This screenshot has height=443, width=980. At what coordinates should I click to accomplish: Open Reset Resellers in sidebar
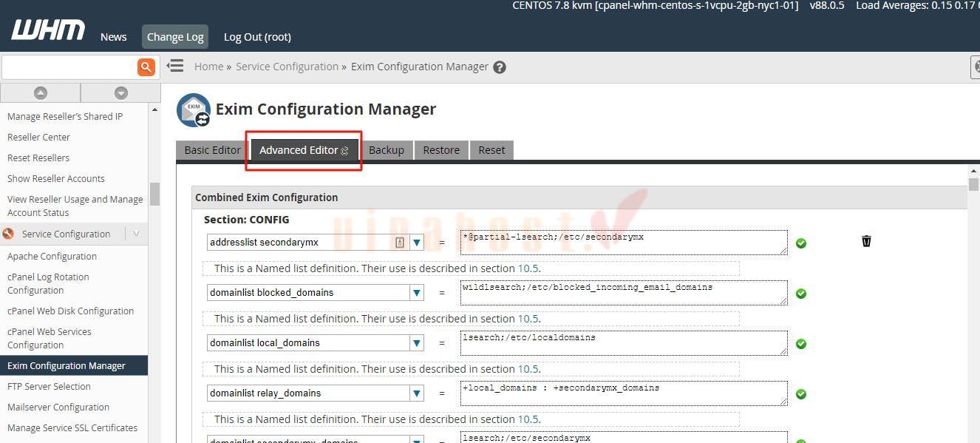coord(38,158)
